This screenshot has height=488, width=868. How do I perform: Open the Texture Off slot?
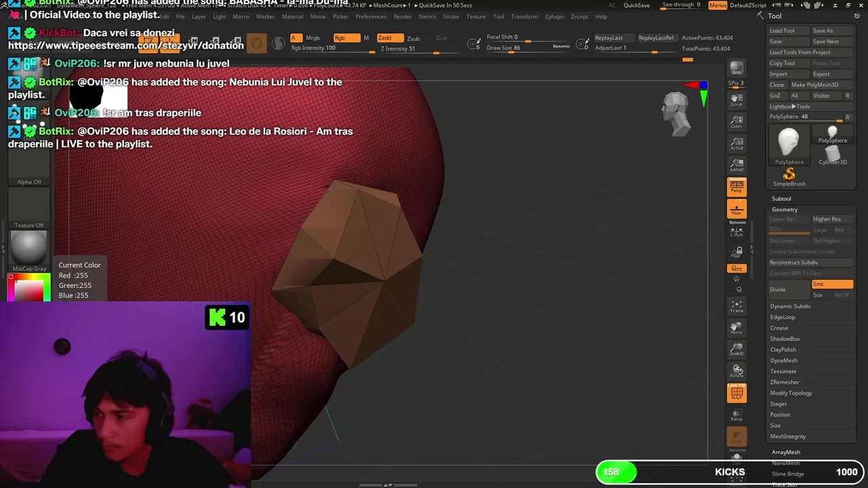[x=29, y=210]
